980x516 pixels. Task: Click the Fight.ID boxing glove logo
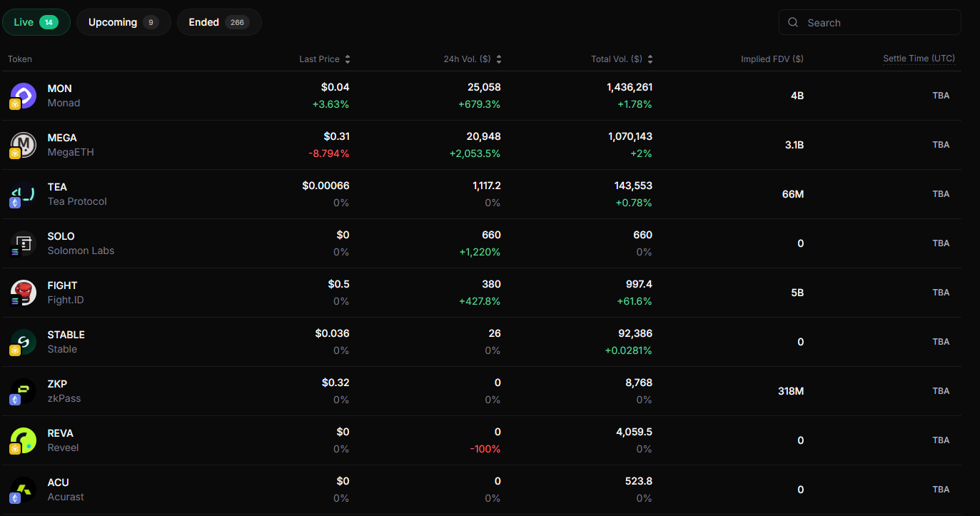coord(22,292)
